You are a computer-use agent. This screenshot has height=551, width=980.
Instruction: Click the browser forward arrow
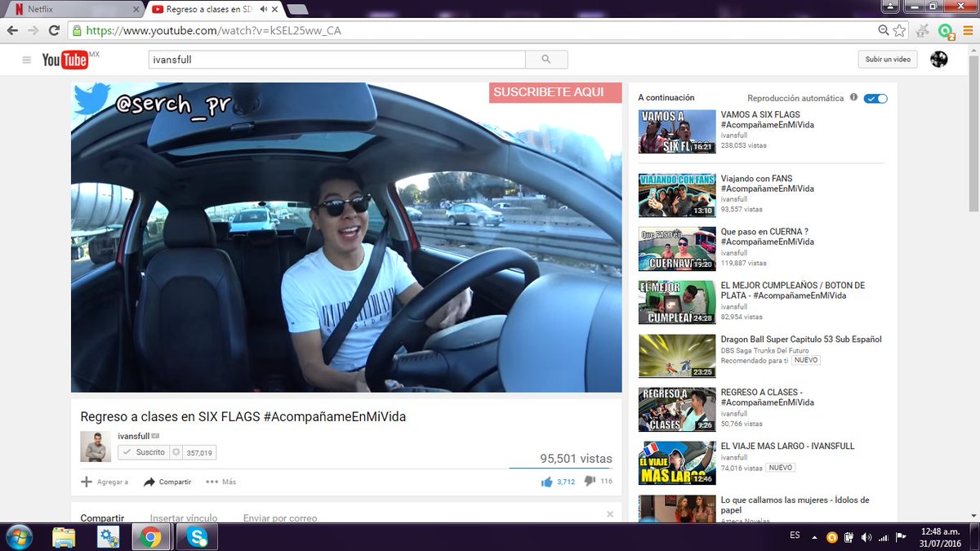click(x=33, y=31)
